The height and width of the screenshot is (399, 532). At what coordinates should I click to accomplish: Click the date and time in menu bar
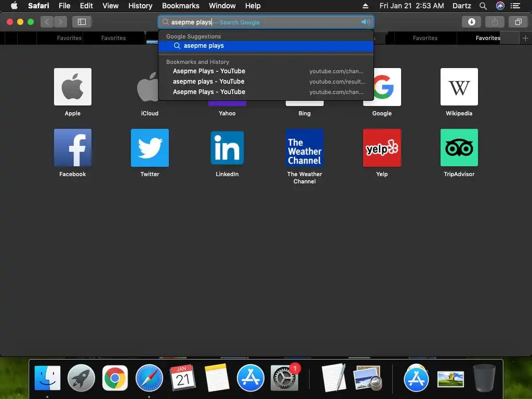pyautogui.click(x=411, y=6)
